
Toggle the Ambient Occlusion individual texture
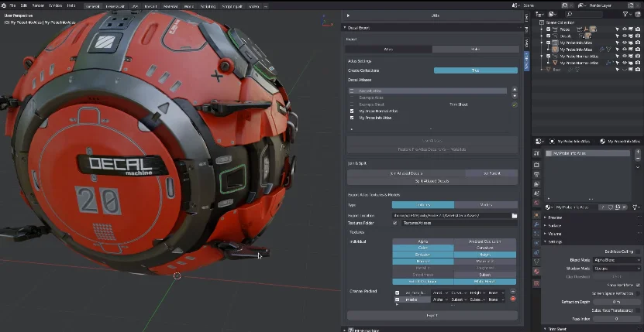pos(485,241)
